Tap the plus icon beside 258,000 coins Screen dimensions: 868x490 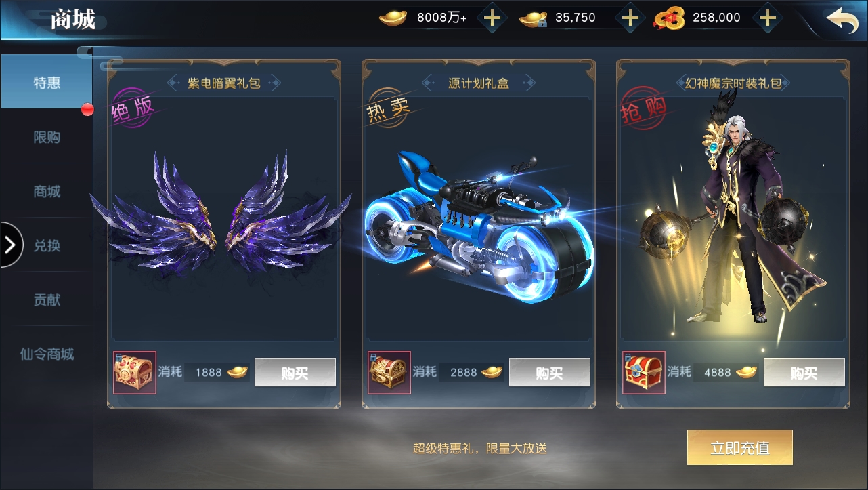click(767, 18)
